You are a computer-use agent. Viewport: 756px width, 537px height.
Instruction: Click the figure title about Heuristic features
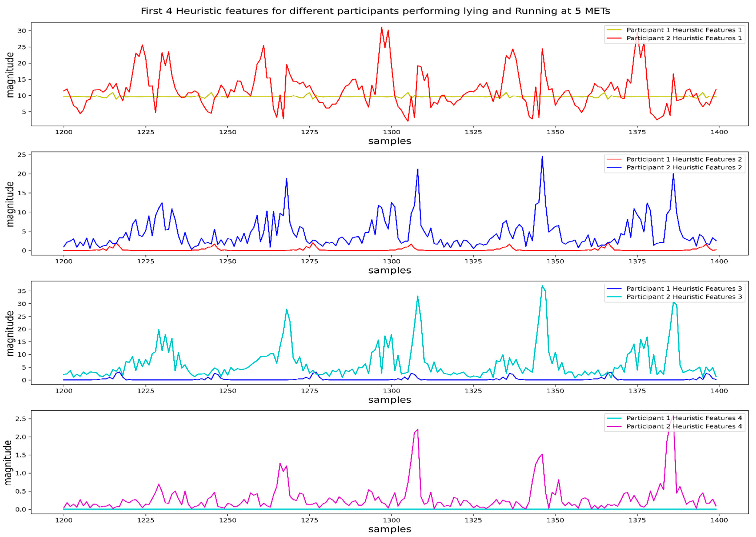tap(375, 11)
